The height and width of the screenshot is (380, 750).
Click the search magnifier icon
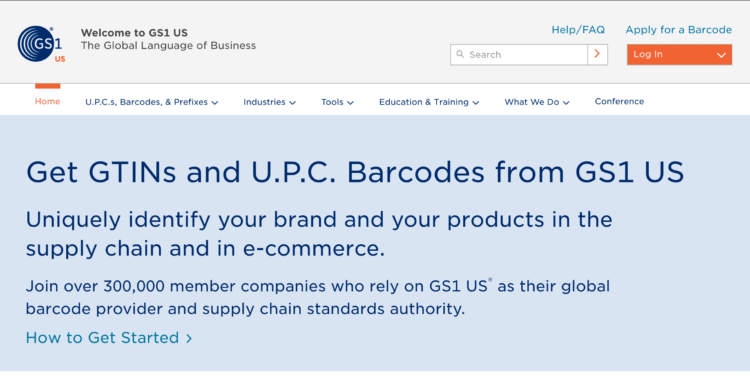(460, 54)
